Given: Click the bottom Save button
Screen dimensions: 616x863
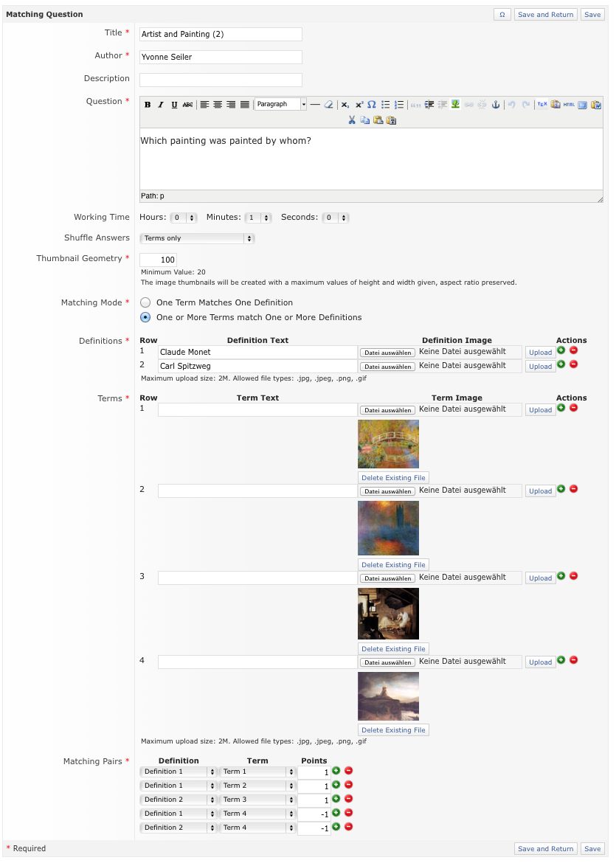Looking at the screenshot, I should tap(592, 849).
